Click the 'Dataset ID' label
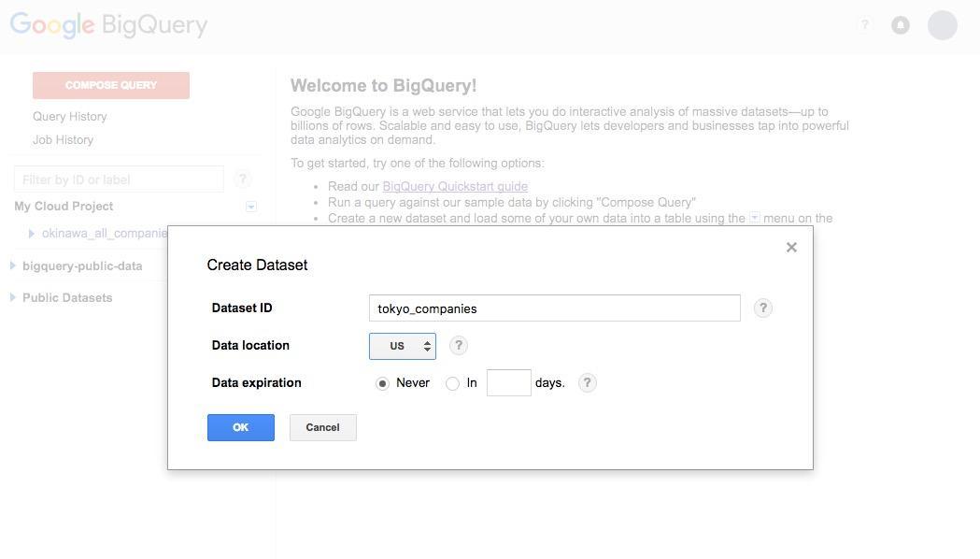This screenshot has width=980, height=559. 242,308
